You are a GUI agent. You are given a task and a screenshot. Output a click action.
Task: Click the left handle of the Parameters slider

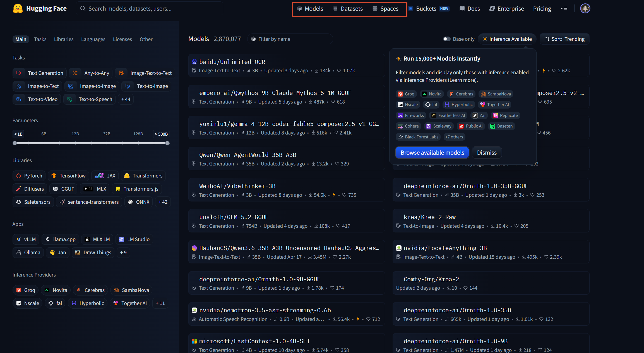point(15,143)
